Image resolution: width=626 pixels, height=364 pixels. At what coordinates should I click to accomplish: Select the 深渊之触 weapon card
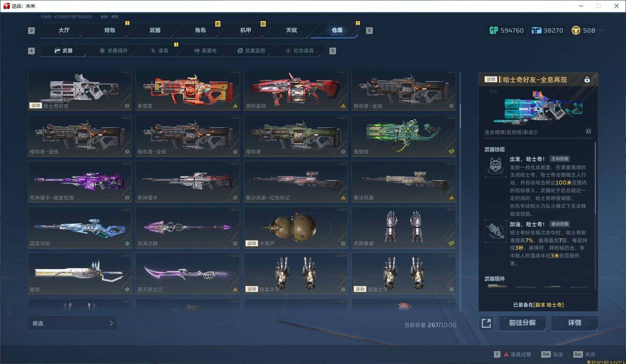[x=188, y=228]
